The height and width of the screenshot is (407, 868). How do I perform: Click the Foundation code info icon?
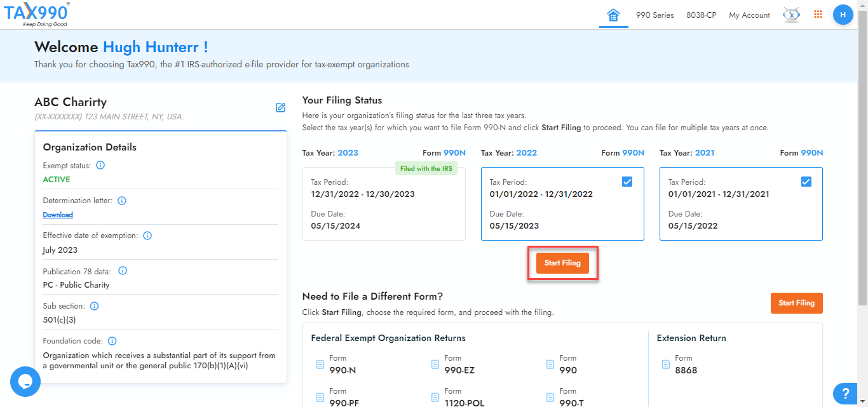pyautogui.click(x=112, y=340)
